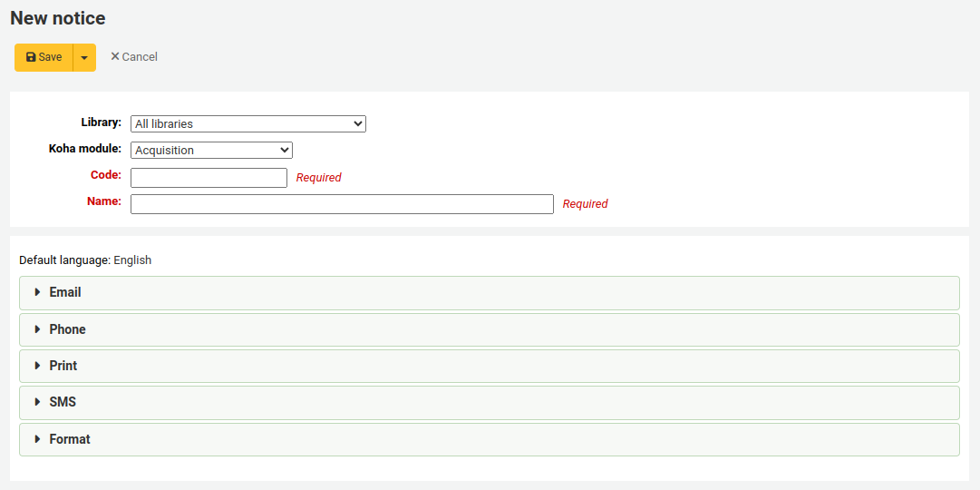
Task: Click the floppy disk Save icon
Action: coord(31,57)
